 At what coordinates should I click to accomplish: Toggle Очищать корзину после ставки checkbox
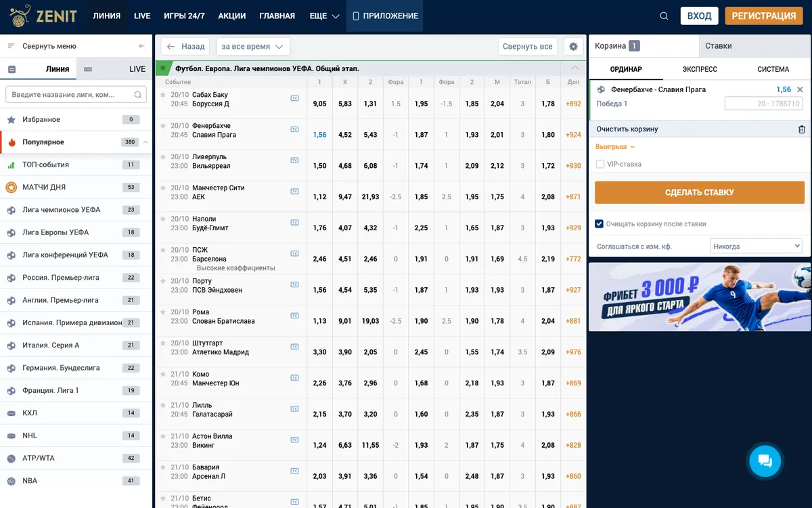600,224
